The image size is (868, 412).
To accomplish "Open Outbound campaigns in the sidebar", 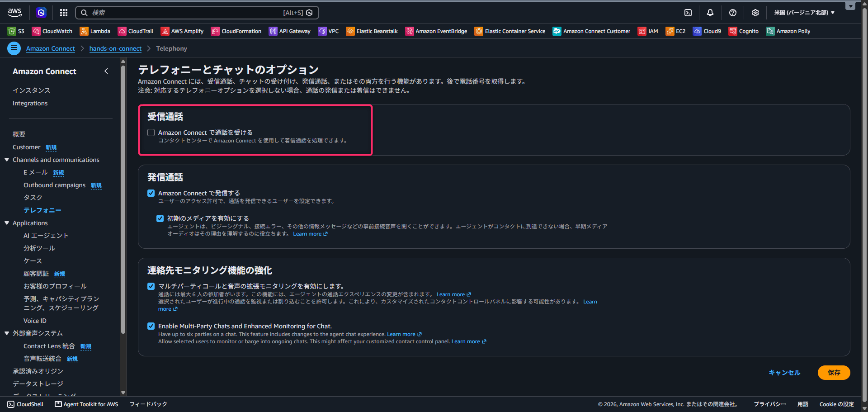I will pyautogui.click(x=54, y=185).
